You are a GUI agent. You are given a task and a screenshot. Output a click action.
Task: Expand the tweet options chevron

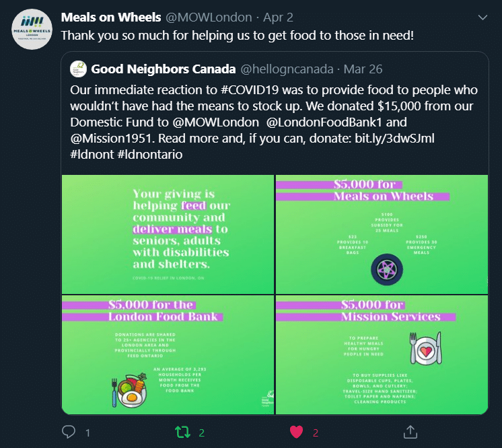pos(482,17)
